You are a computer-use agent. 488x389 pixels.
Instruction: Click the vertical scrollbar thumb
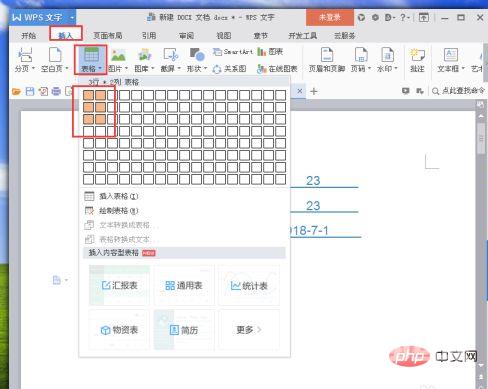(x=481, y=139)
